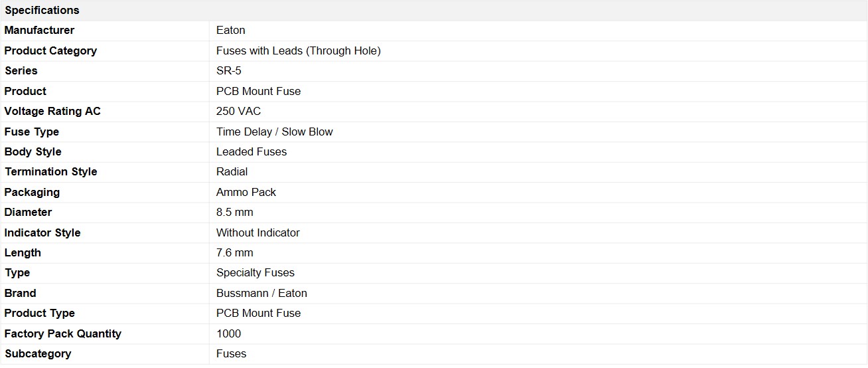
Task: Click the Manufacturer label
Action: [39, 30]
